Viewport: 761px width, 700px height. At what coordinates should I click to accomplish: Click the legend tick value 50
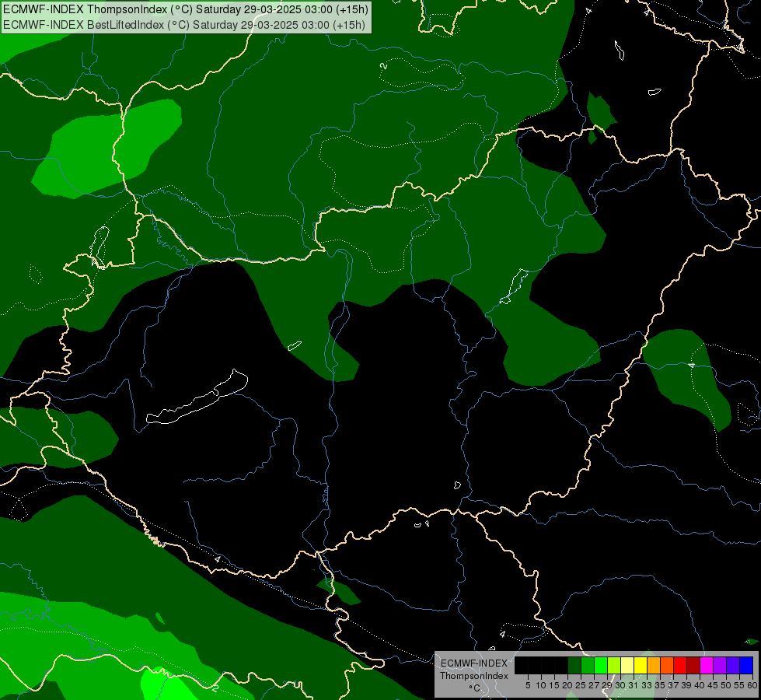coord(727,685)
